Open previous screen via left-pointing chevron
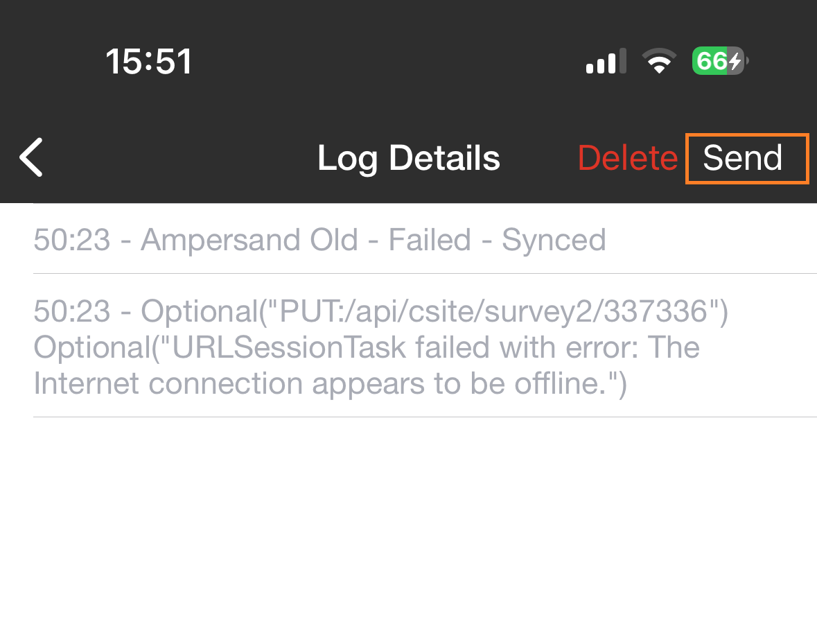 (30, 158)
